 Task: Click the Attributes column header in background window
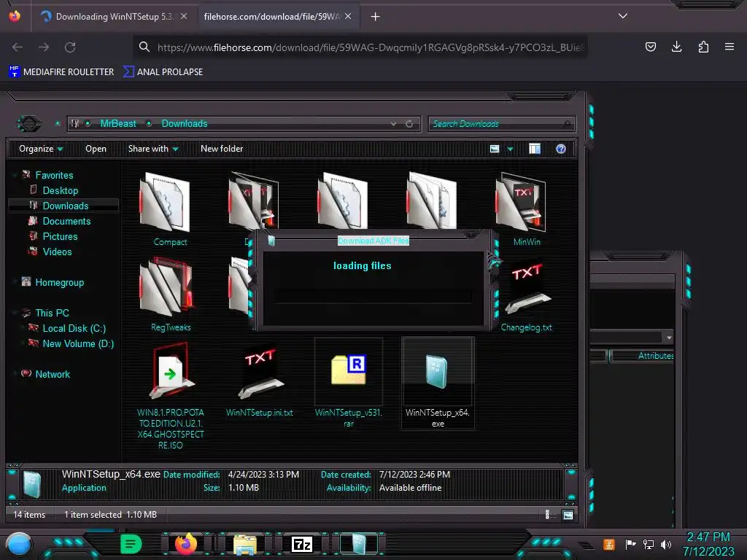coord(655,356)
